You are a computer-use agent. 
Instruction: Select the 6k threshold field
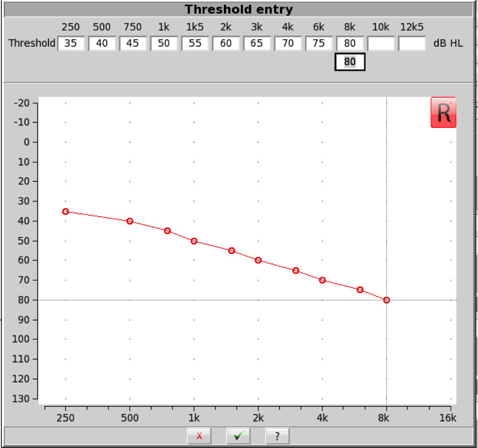319,43
